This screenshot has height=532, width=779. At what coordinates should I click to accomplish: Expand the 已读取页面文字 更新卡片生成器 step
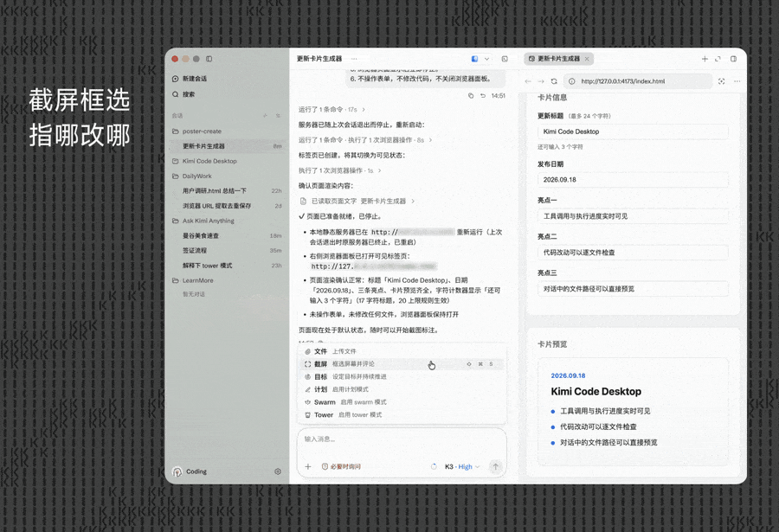(357, 202)
